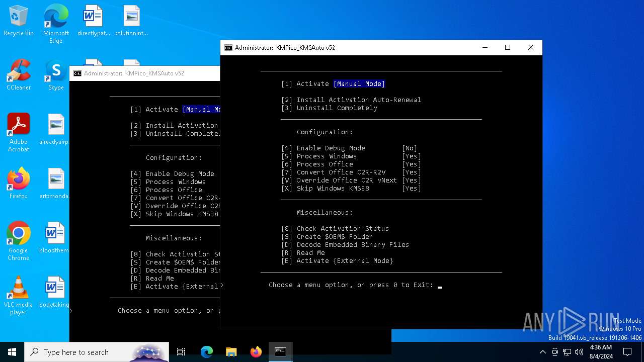Viewport: 644px width, 362px height.
Task: Click the show desktop strip at the end of the taskbar
Action: [642, 352]
